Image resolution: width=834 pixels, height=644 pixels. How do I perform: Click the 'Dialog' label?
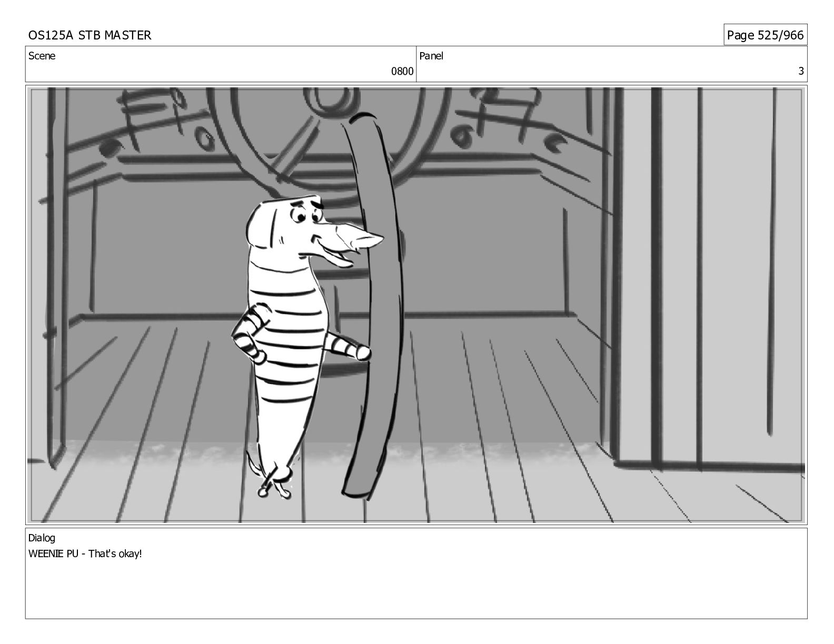pos(42,538)
